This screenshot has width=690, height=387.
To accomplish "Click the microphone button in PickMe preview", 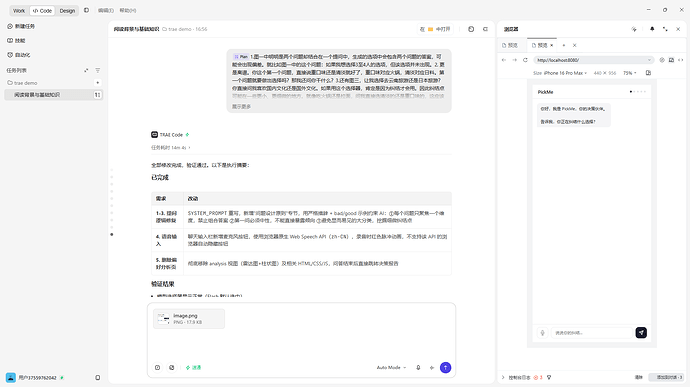I will 542,333.
